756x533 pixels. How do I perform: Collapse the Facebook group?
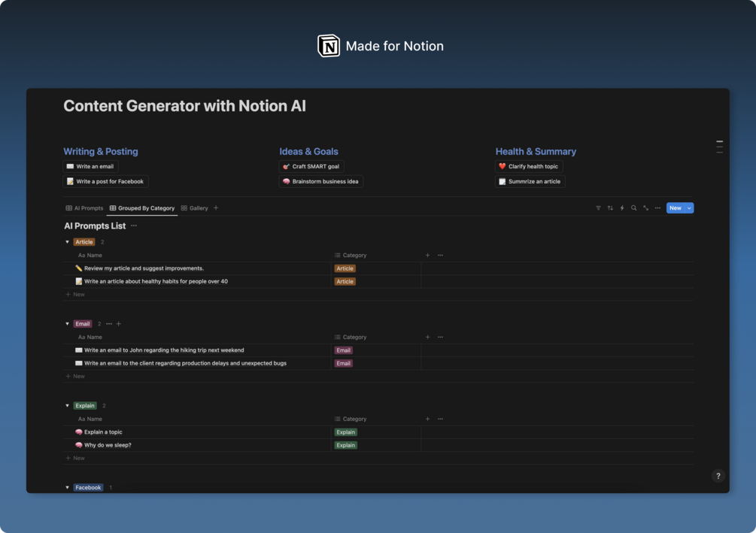tap(68, 488)
